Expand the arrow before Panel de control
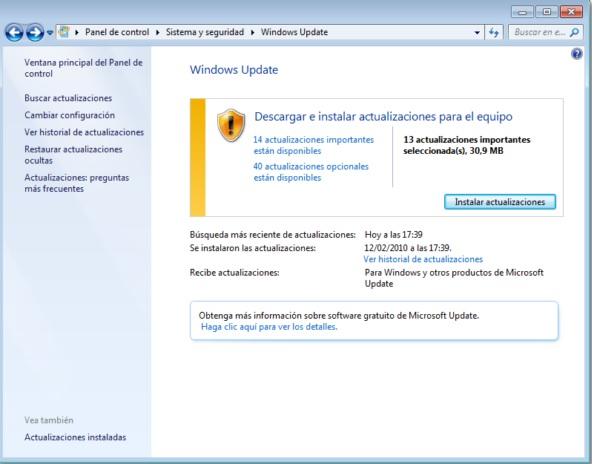The image size is (592, 464). (77, 32)
